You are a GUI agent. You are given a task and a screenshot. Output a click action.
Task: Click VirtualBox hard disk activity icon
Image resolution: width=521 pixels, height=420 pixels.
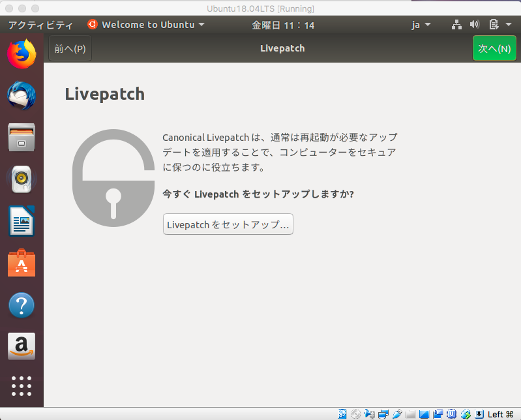tap(342, 414)
